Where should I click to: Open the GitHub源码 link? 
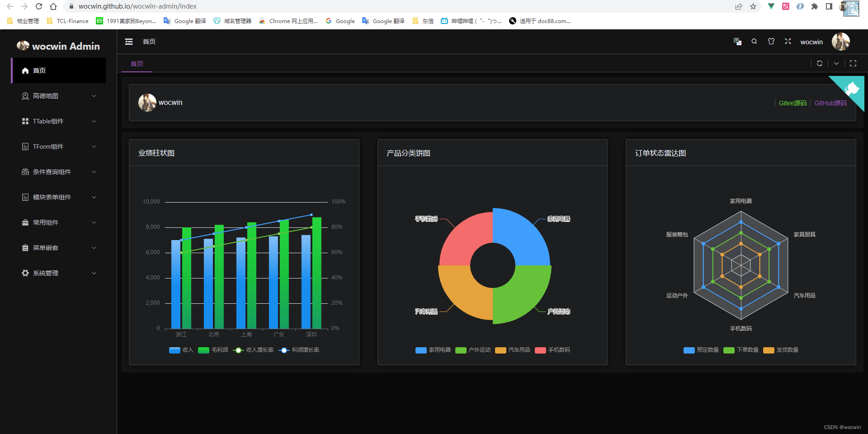pos(830,103)
